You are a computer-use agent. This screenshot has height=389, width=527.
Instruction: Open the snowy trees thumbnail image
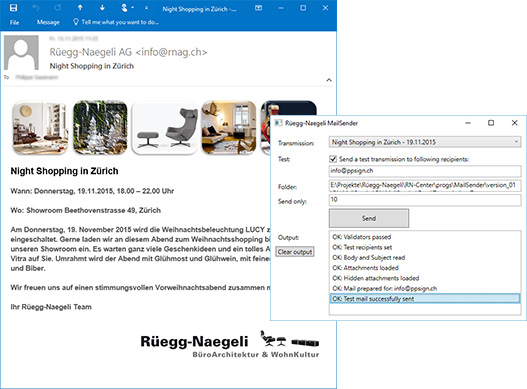pyautogui.click(x=100, y=128)
